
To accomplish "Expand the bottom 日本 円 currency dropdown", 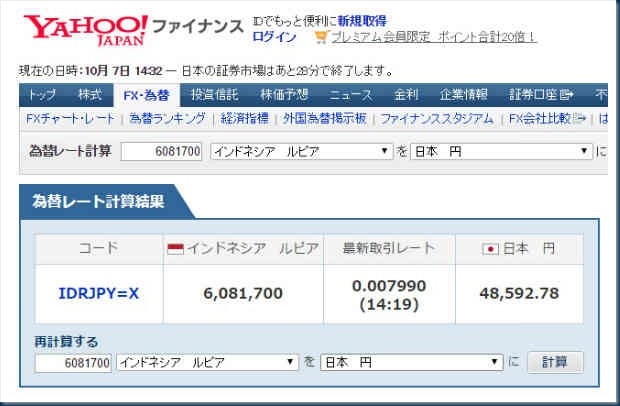I will [412, 362].
